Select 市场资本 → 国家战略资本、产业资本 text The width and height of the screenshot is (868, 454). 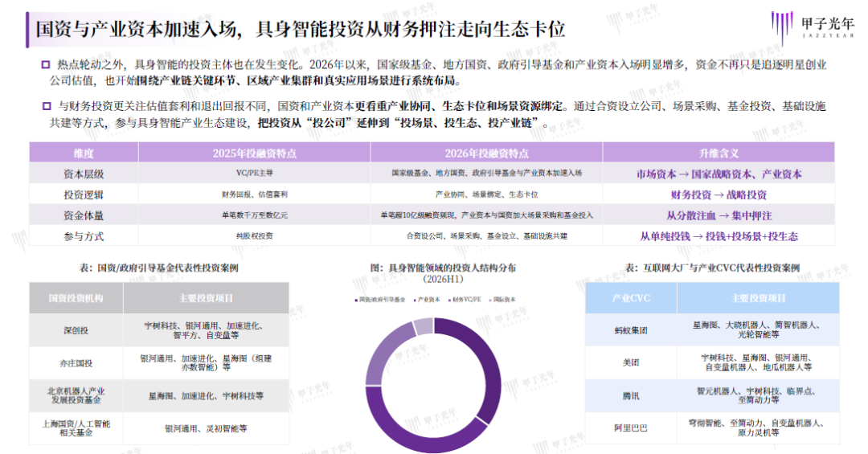[x=719, y=174]
